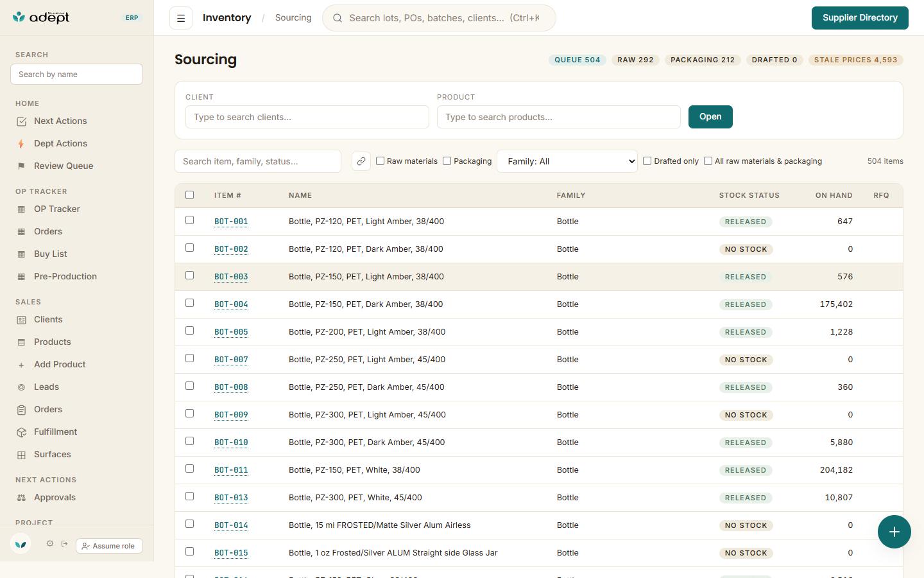Click the Open button

[710, 117]
